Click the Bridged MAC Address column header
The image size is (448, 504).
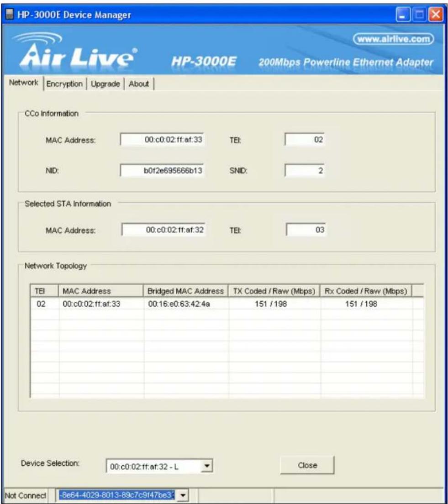tap(185, 291)
